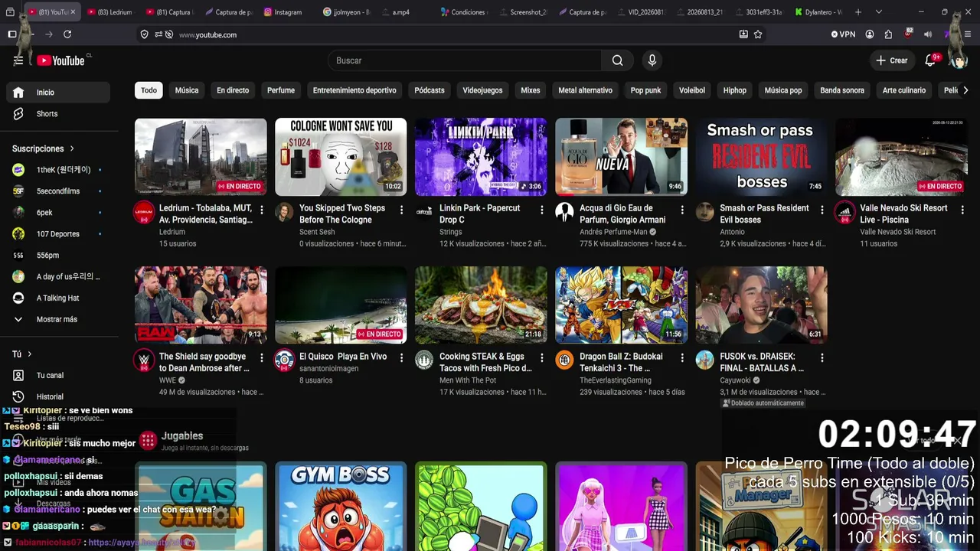Select the Metal alternativo chip
980x551 pixels.
[585, 90]
